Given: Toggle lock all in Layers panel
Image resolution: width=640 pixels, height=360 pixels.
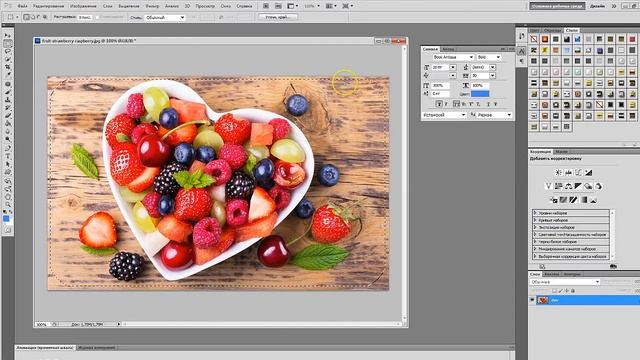Looking at the screenshot, I should coord(573,291).
